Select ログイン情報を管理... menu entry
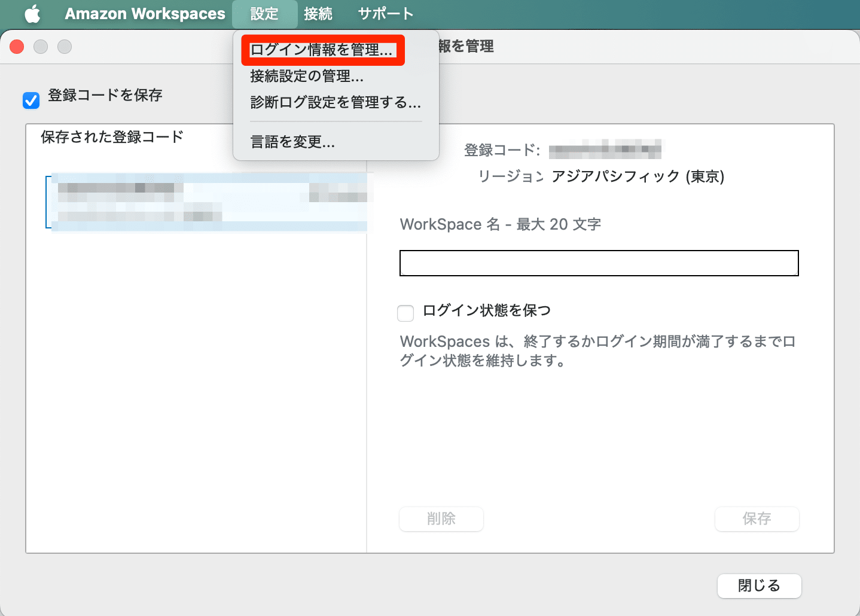Image resolution: width=860 pixels, height=616 pixels. point(323,50)
